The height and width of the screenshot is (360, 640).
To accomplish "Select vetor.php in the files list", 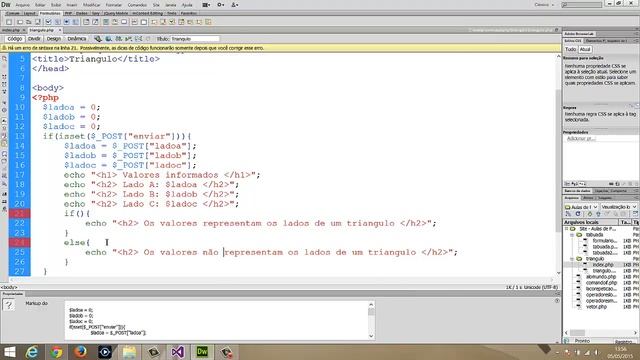I will tap(596, 307).
